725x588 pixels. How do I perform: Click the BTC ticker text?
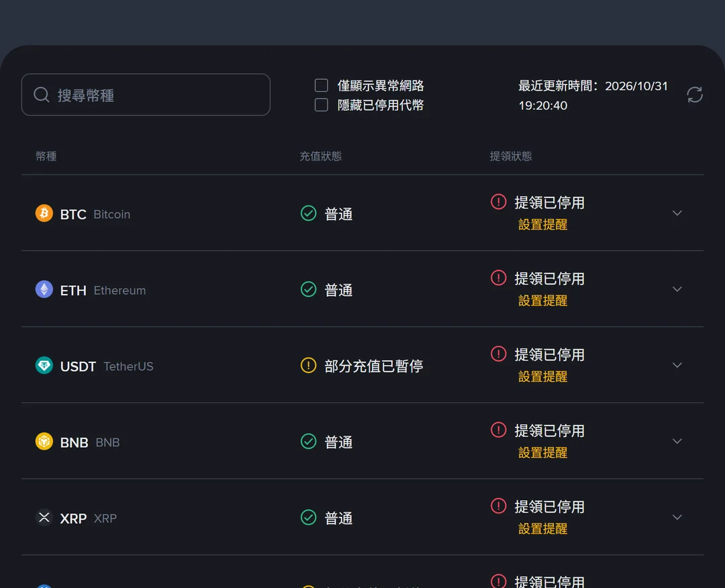73,215
